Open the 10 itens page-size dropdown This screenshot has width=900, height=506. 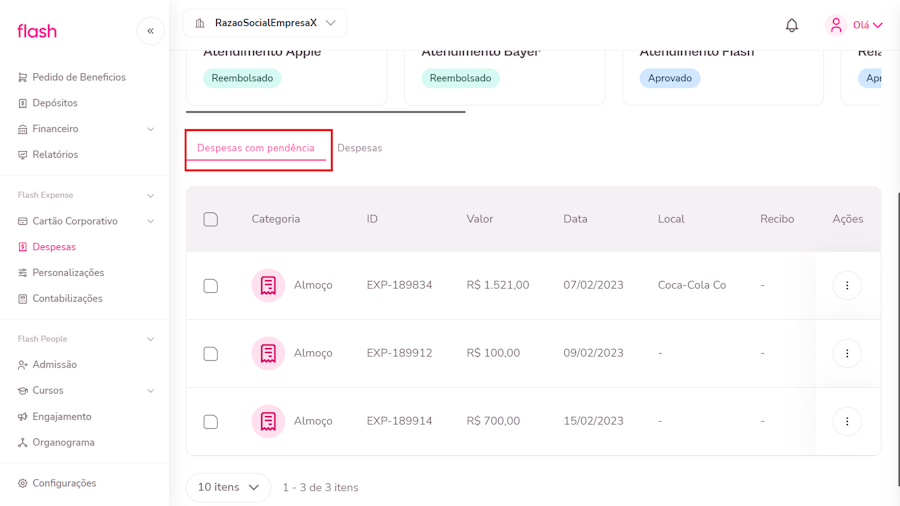(x=228, y=488)
